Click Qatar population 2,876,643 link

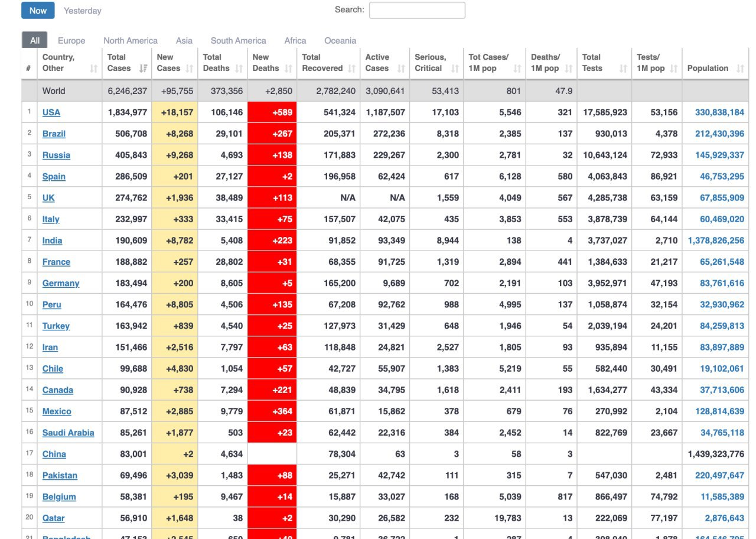[x=724, y=518]
